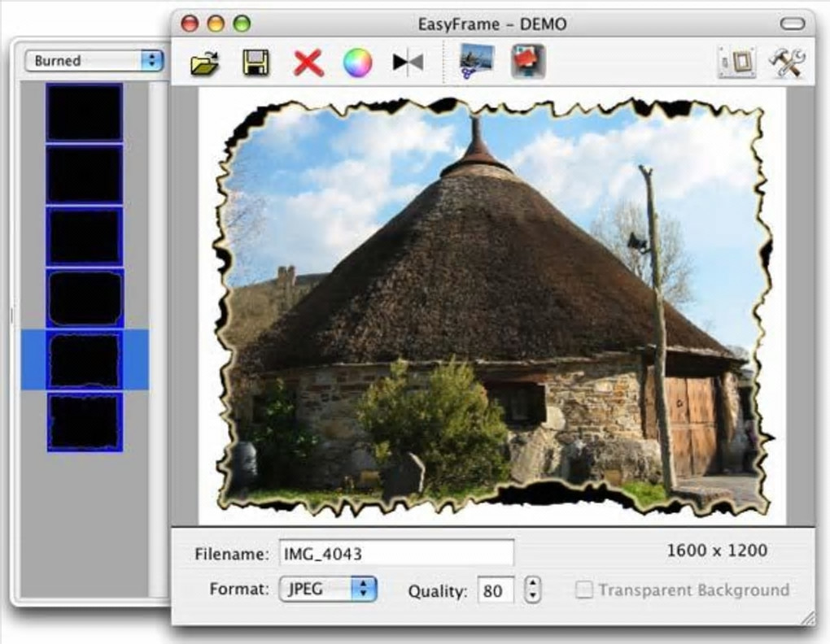This screenshot has width=830, height=644.
Task: Open the JPEG format dropdown
Action: coord(328,589)
